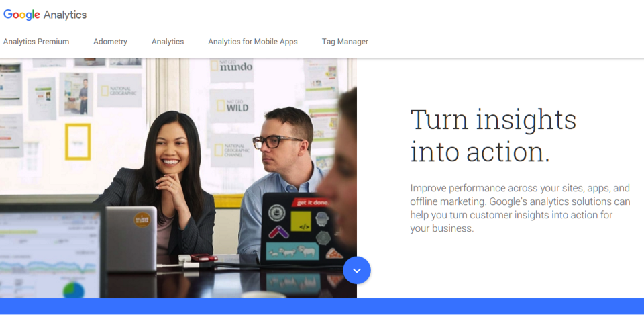Select the Adometry navigation item
Screen dimensions: 644x315
click(x=110, y=42)
